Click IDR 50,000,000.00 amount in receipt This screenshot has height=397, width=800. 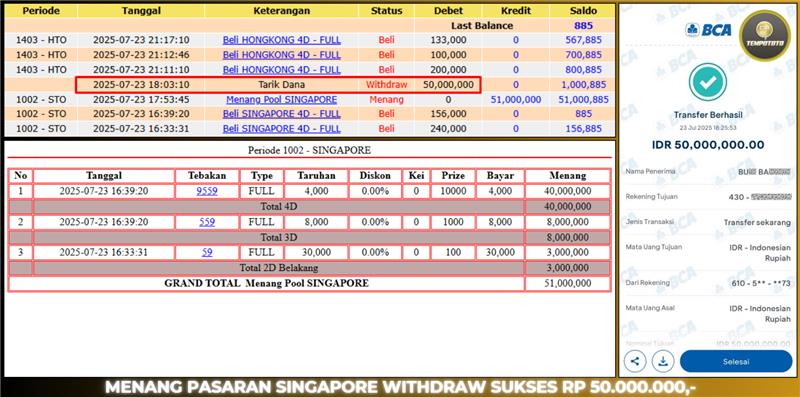(x=708, y=145)
